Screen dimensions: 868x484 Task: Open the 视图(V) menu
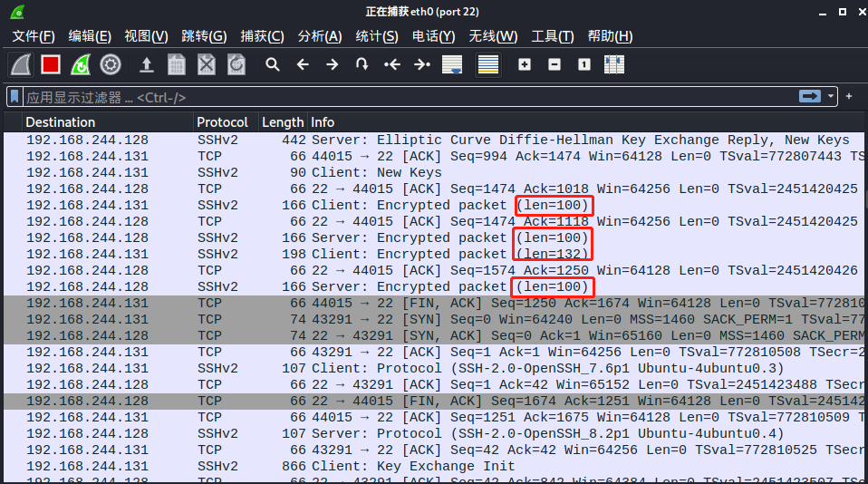[x=146, y=36]
